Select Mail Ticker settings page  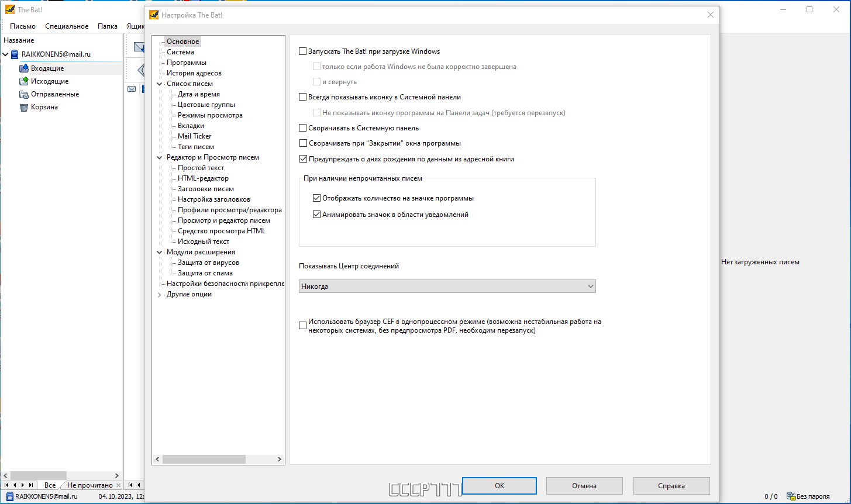click(x=195, y=136)
